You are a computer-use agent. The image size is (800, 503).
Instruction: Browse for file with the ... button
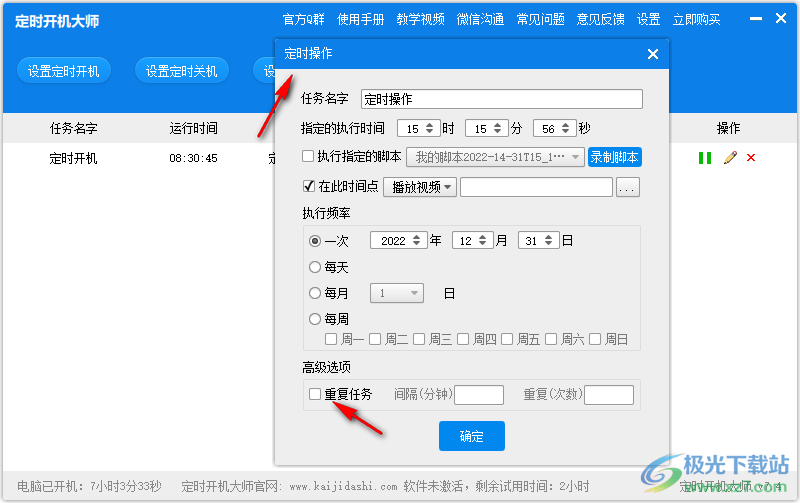628,187
